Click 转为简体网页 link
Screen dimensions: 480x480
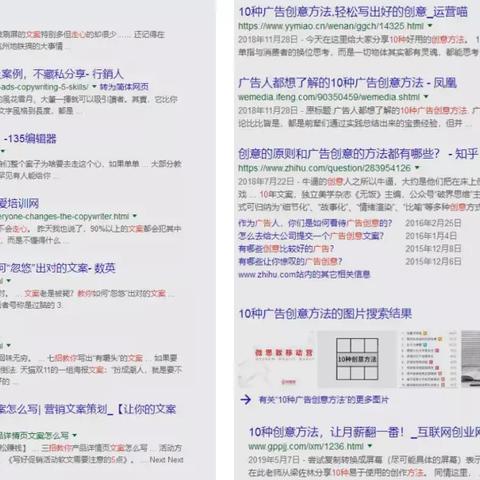124,87
